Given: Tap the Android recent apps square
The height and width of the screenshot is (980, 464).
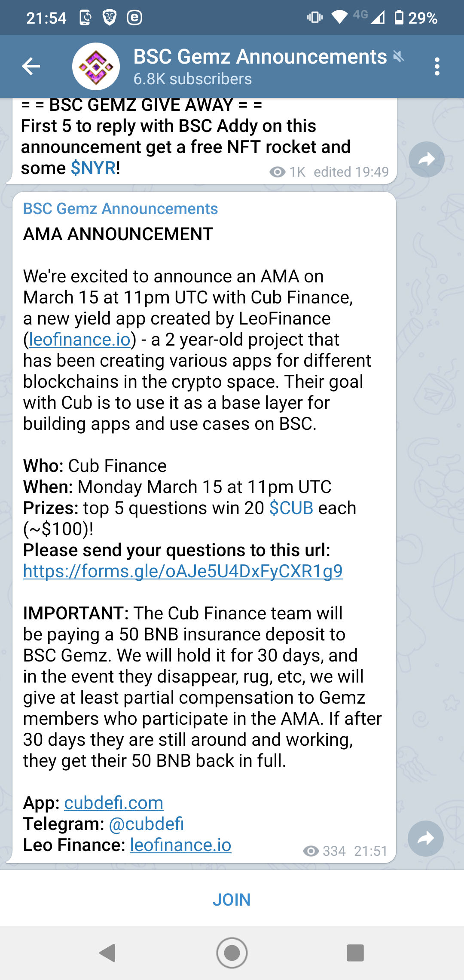Looking at the screenshot, I should 355,953.
